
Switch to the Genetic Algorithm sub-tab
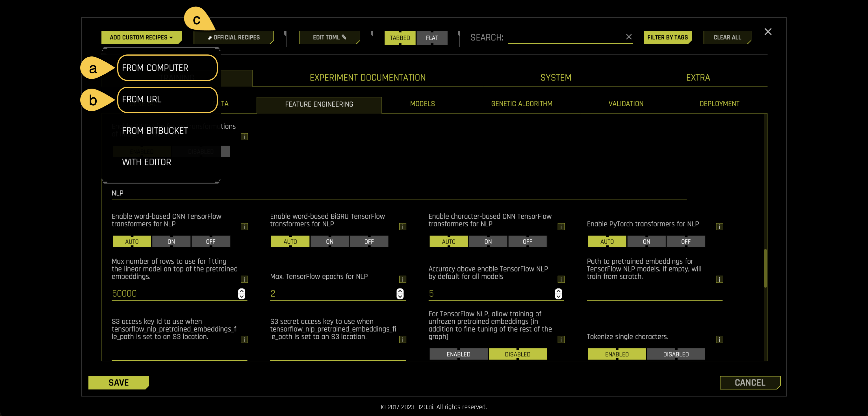pyautogui.click(x=522, y=104)
